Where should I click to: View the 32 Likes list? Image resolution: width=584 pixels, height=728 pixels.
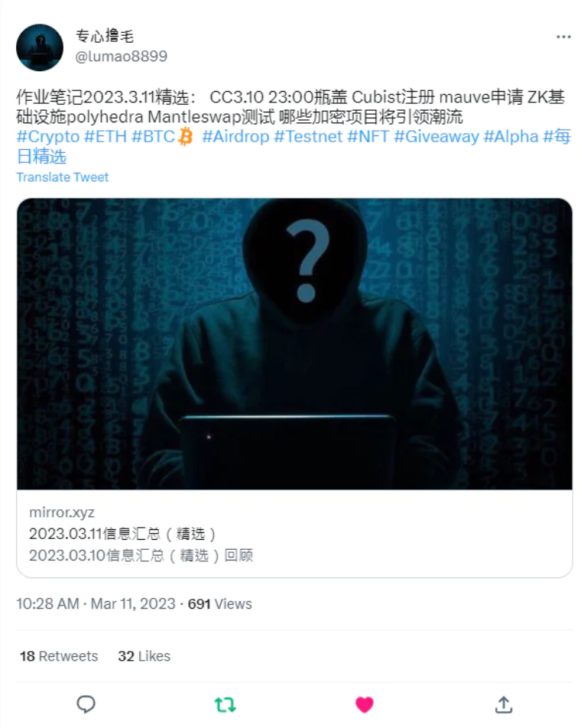(144, 656)
